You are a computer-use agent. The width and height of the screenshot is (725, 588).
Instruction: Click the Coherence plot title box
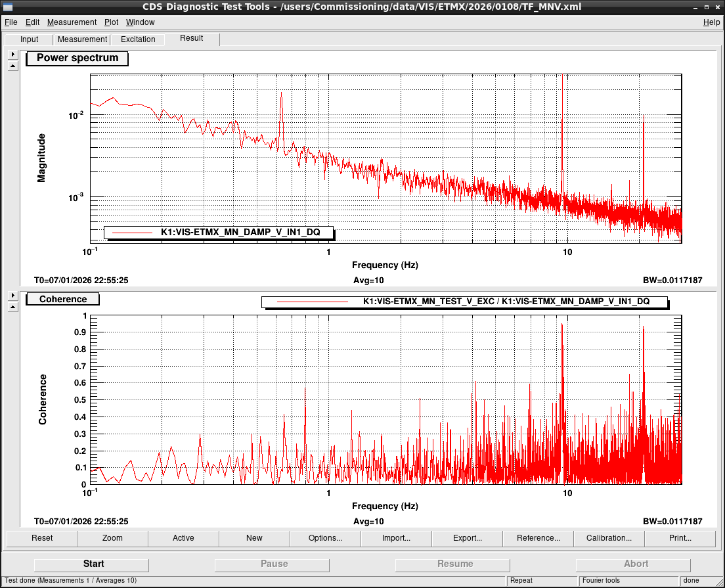(x=63, y=300)
